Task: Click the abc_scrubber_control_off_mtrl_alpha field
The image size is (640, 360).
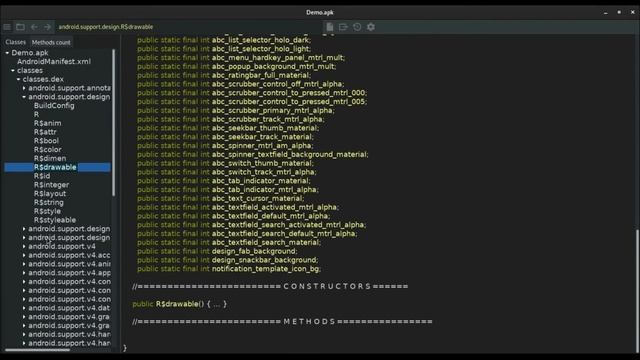Action: click(x=241, y=84)
